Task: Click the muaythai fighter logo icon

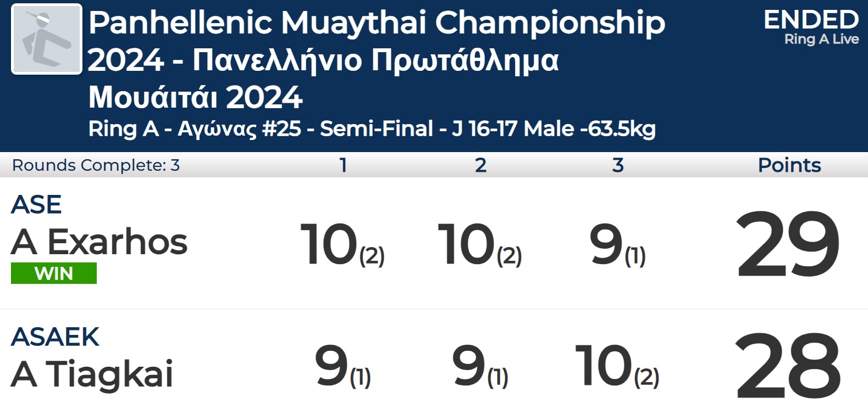Action: [x=47, y=39]
